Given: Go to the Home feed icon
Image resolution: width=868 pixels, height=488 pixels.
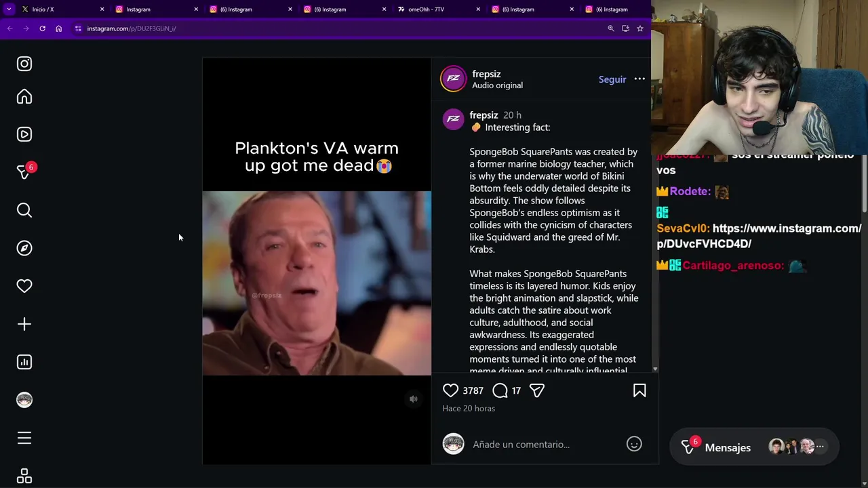Looking at the screenshot, I should pyautogui.click(x=24, y=97).
